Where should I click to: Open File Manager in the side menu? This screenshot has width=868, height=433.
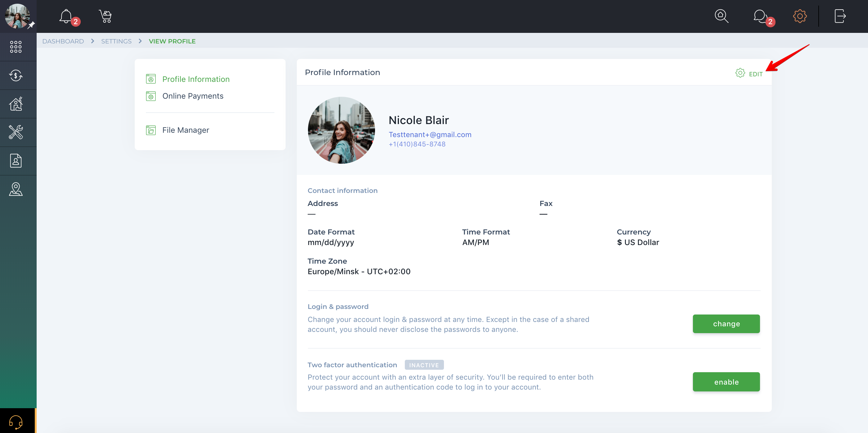[186, 130]
